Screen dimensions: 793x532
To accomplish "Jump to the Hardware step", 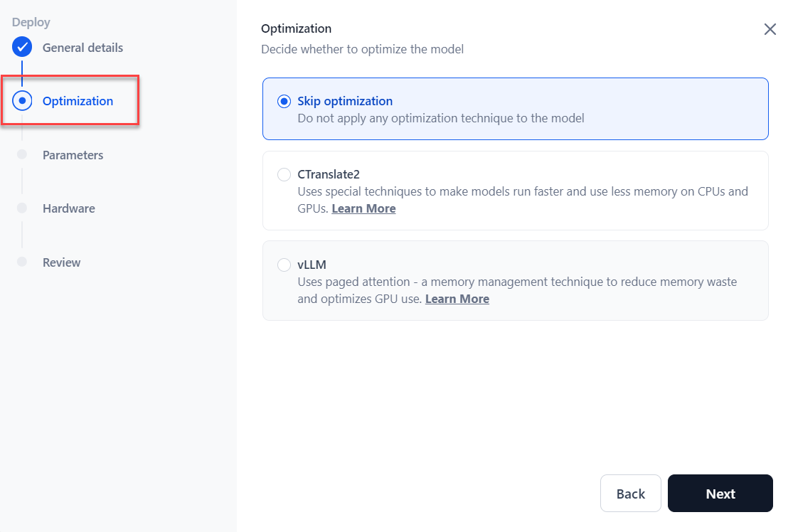I will (68, 208).
